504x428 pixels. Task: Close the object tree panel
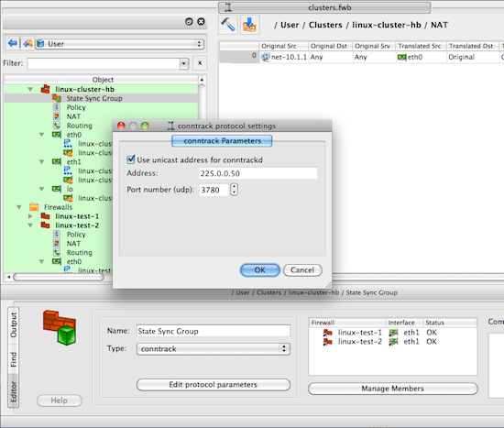[x=201, y=22]
